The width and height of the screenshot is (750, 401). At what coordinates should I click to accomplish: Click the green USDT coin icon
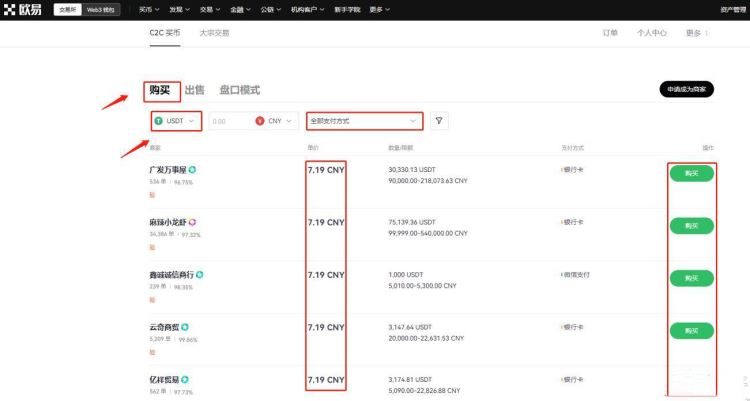coord(159,121)
